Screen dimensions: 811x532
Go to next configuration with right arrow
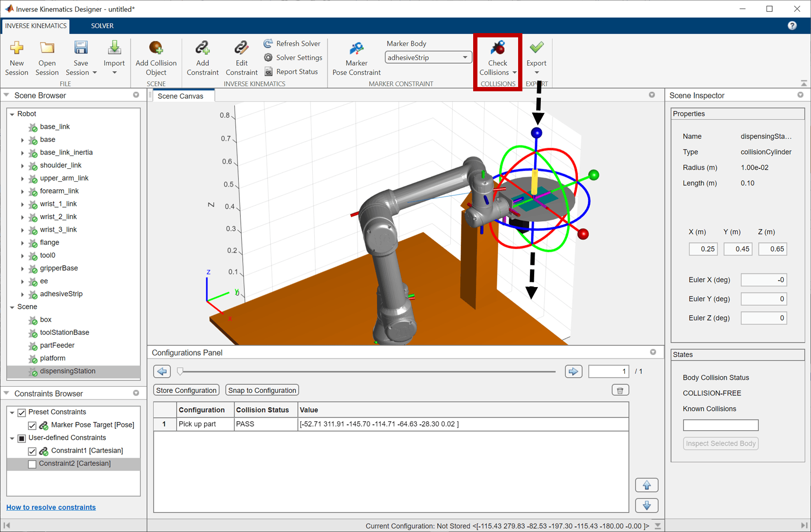point(573,371)
